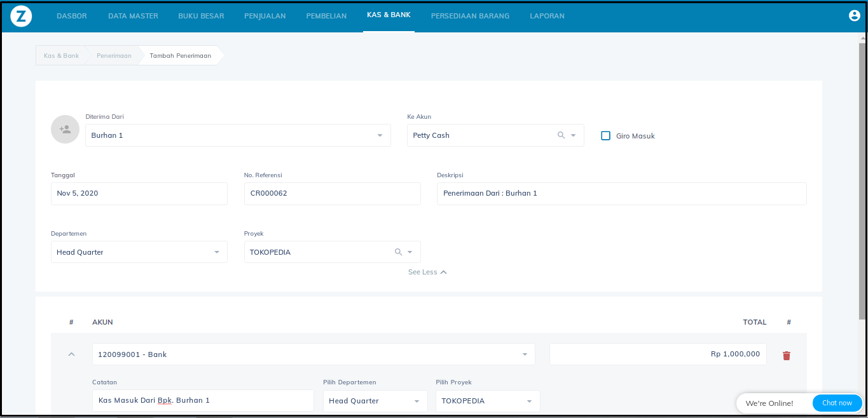Viewport: 868px width, 418px height.
Task: Click the No. Referensi field CR000062
Action: (332, 193)
